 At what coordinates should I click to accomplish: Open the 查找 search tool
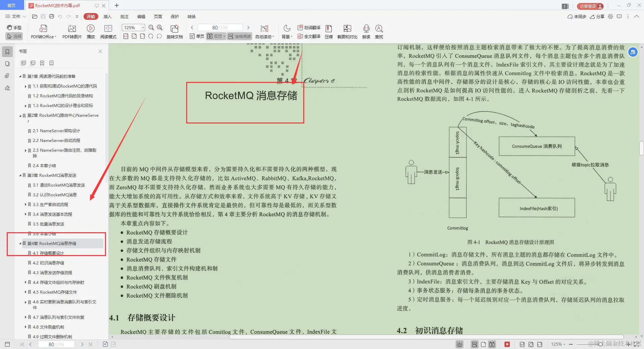pos(379,32)
